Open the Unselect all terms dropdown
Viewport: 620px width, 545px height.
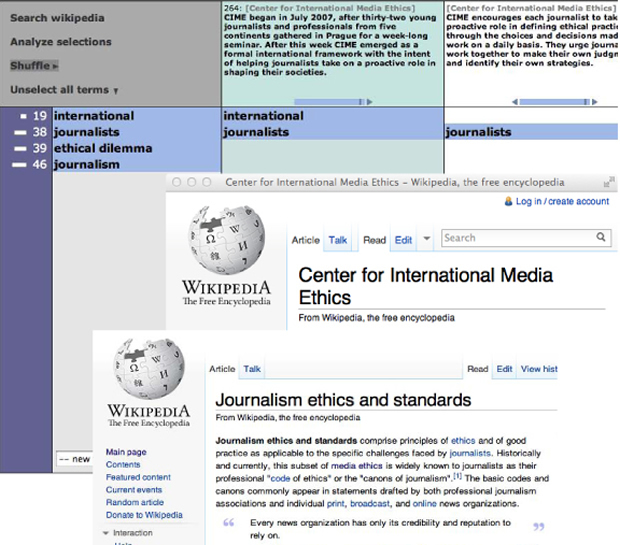64,90
